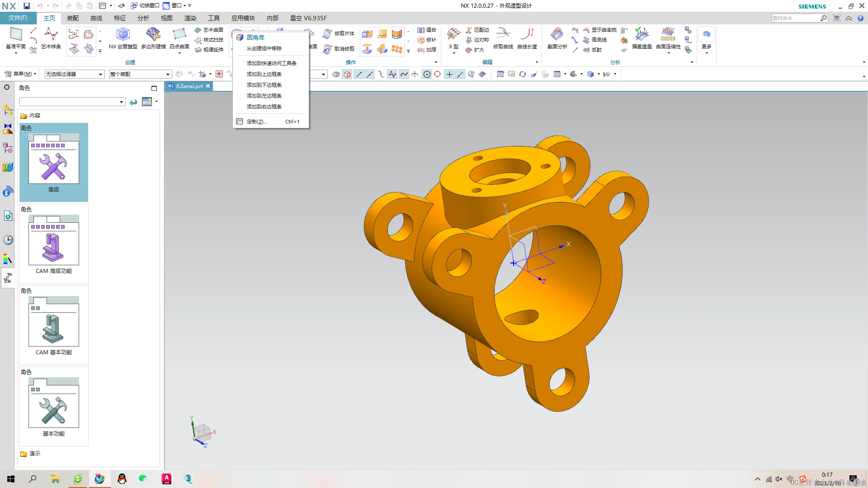The height and width of the screenshot is (488, 868).
Task: Click the Save icon in title bar
Action: point(27,6)
